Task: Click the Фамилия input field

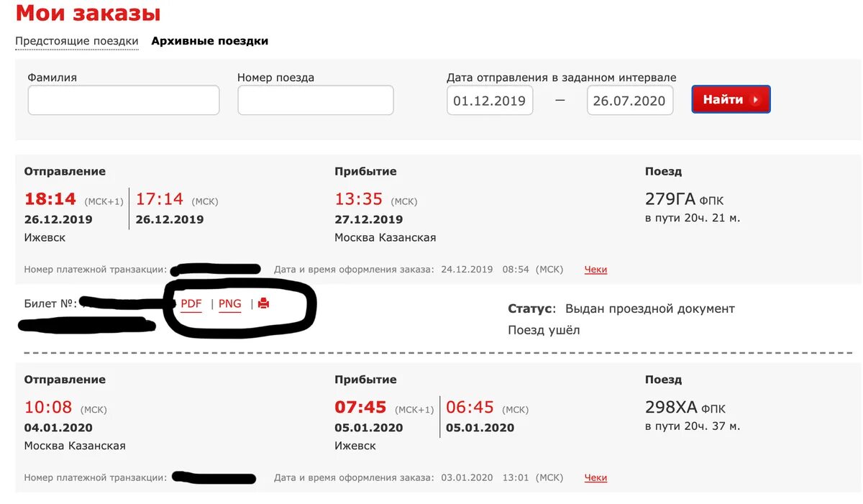Action: coord(124,100)
